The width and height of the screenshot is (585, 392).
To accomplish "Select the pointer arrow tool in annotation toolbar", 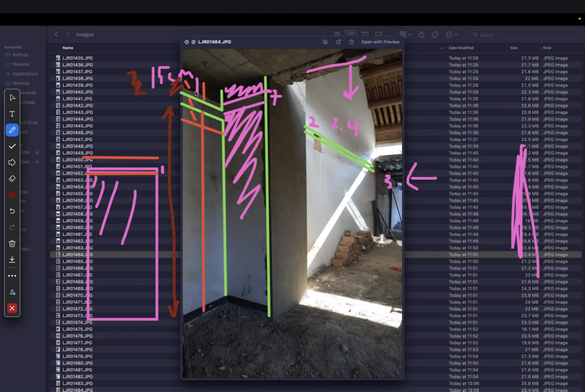I will coord(12,98).
